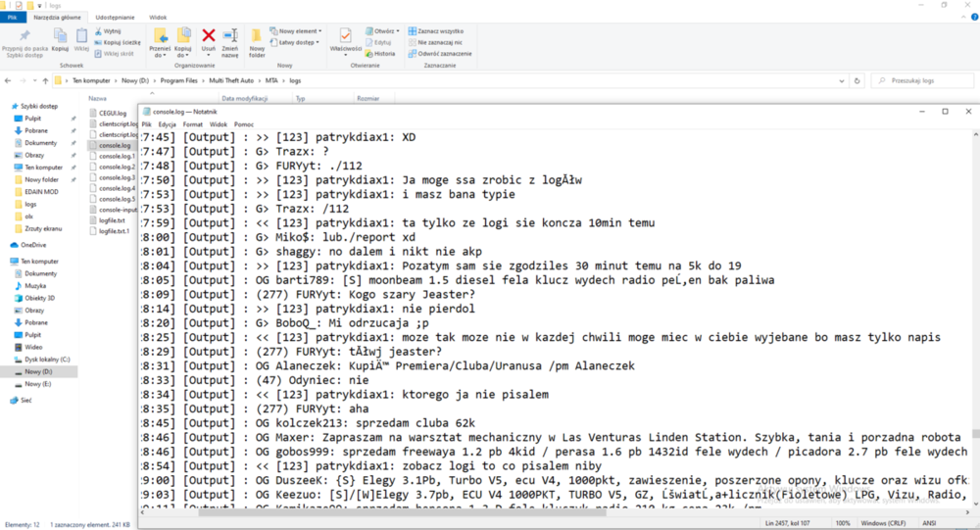Sort by Data modyfikacji column header
The width and height of the screenshot is (980, 530).
point(244,98)
